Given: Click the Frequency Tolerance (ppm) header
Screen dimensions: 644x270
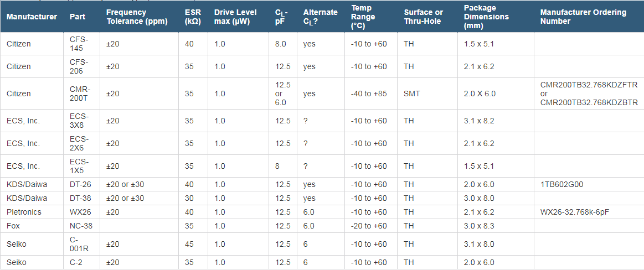Looking at the screenshot, I should (x=133, y=17).
